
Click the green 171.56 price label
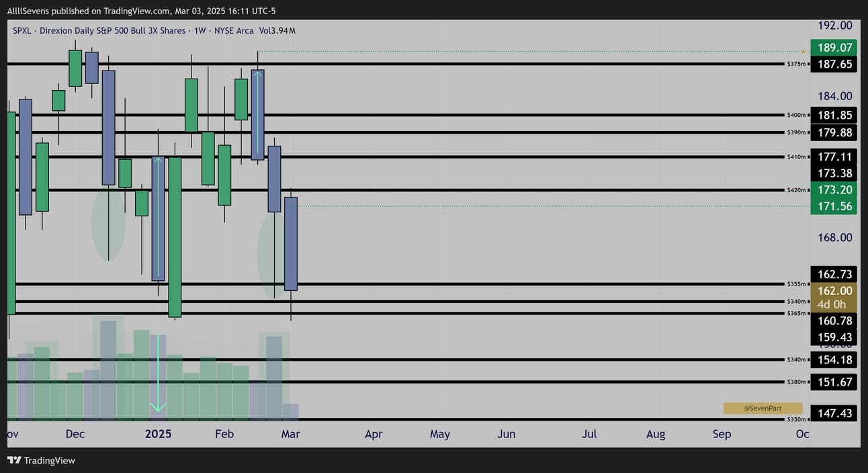(x=833, y=206)
